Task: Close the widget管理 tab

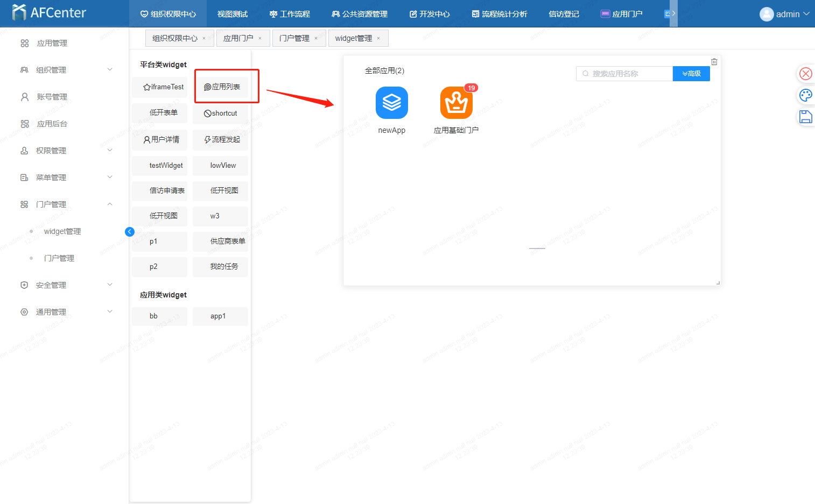Action: (x=378, y=38)
